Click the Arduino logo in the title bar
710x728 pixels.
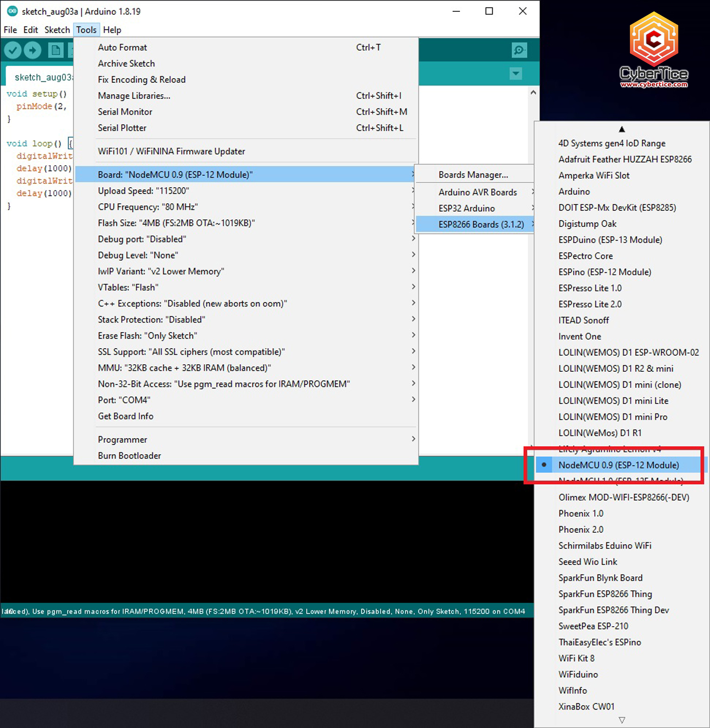pos(12,10)
